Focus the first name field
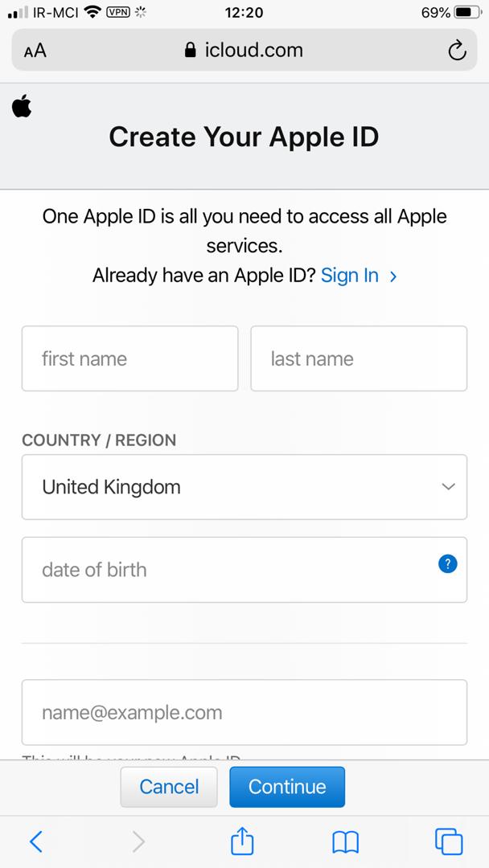 coord(129,358)
